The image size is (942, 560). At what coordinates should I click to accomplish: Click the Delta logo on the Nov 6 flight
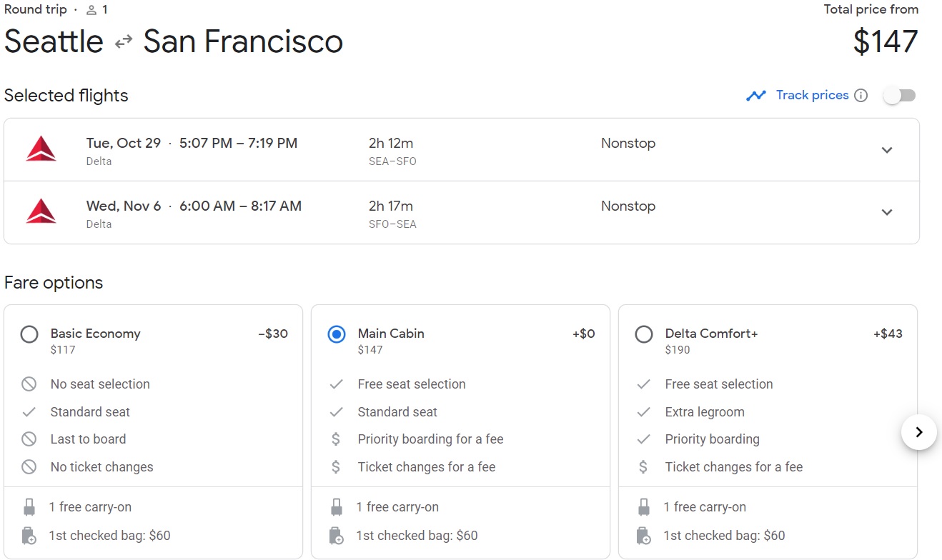coord(41,212)
